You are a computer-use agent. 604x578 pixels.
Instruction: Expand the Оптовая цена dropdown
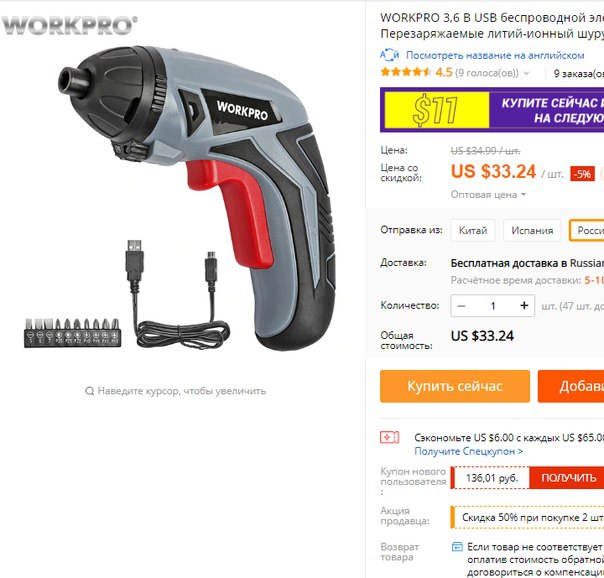click(488, 194)
